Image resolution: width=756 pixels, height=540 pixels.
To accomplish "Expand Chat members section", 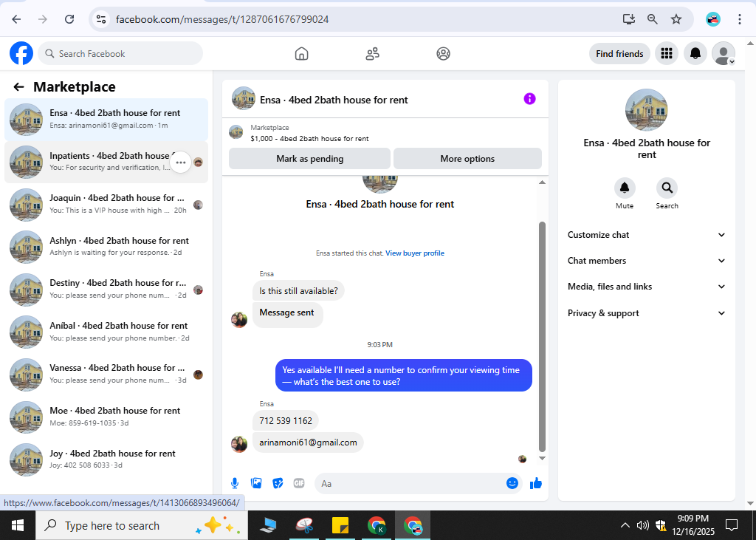I will [647, 261].
